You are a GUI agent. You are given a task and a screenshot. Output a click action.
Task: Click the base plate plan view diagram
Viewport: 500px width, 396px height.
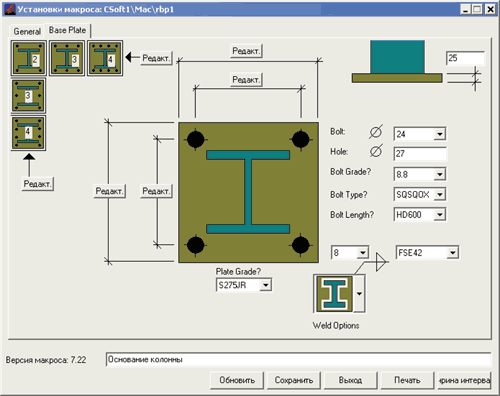248,192
